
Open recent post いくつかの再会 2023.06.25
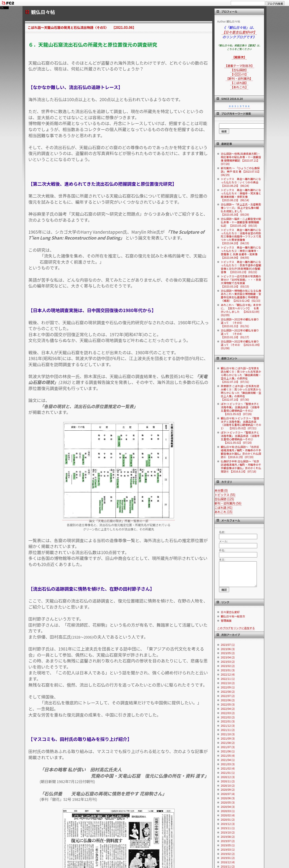pyautogui.click(x=241, y=182)
